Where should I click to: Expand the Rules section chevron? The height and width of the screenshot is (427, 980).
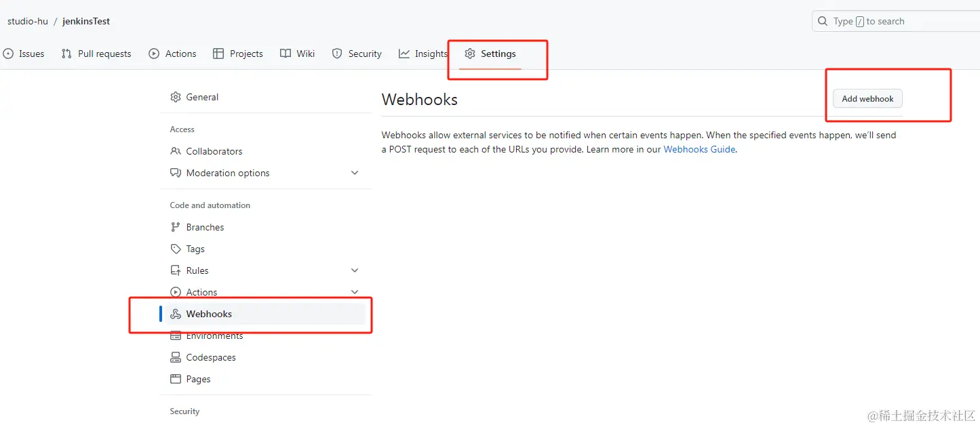coord(355,270)
